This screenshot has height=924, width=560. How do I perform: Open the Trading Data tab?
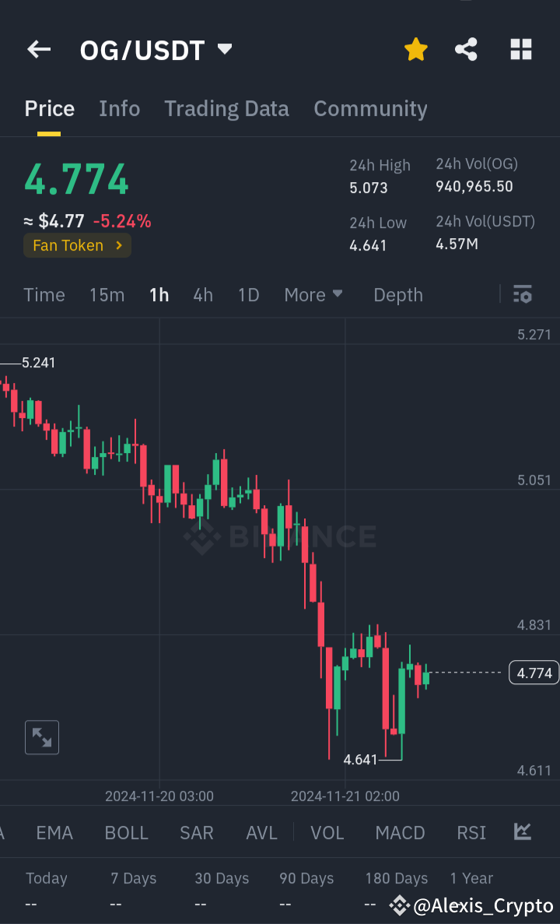226,109
